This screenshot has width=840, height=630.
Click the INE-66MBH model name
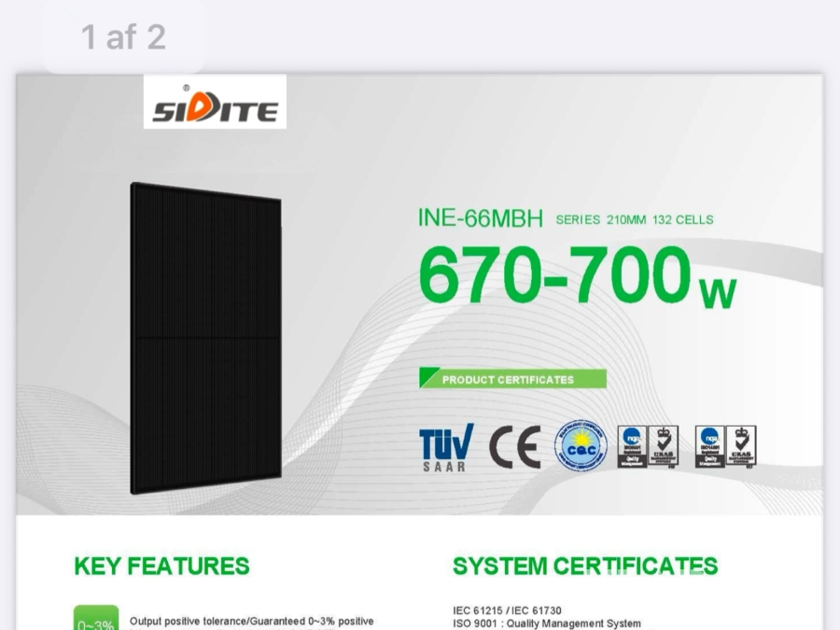(481, 218)
